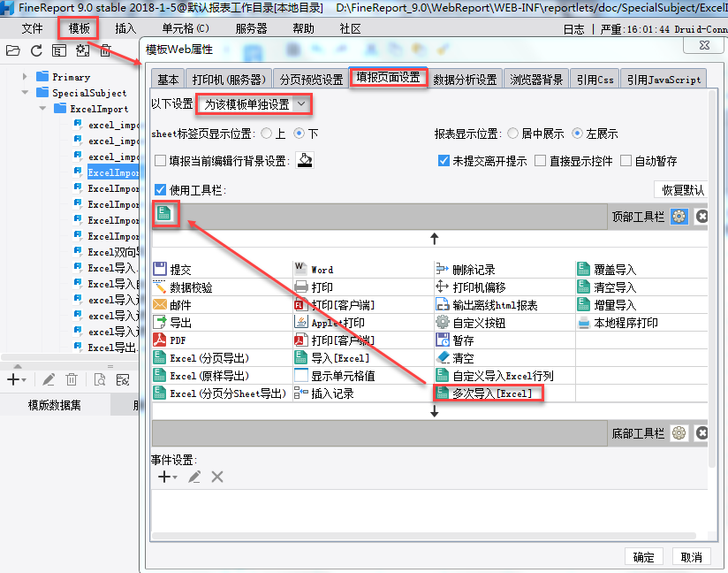This screenshot has height=573, width=728.
Task: Click the 确定 button
Action: [644, 556]
